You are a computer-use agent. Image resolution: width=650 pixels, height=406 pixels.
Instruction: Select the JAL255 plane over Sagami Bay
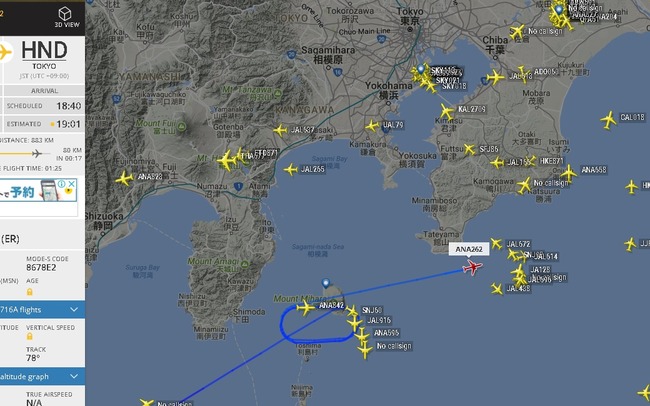(x=291, y=169)
